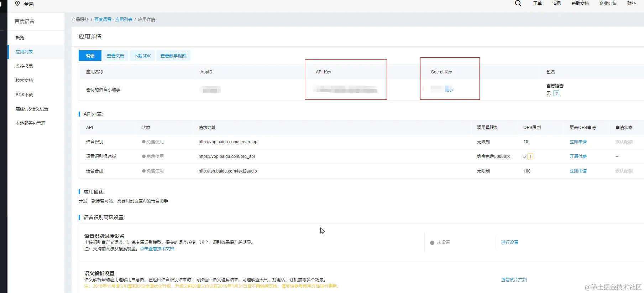This screenshot has height=293, width=644.
Task: Open 离线词&语义设置 in the sidebar
Action: (32, 109)
